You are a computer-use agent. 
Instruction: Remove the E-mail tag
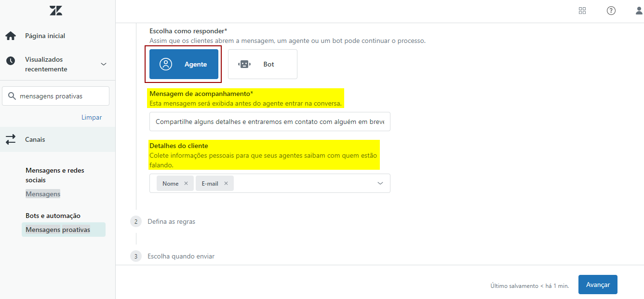(226, 183)
